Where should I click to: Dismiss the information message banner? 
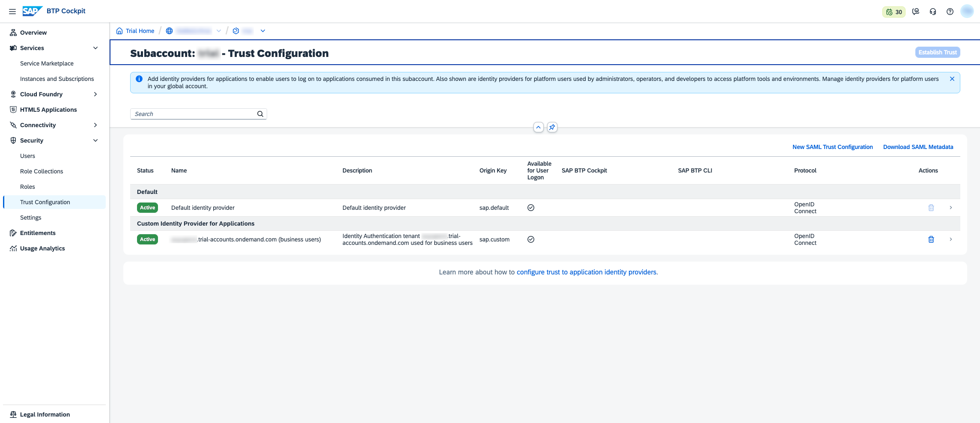click(952, 79)
